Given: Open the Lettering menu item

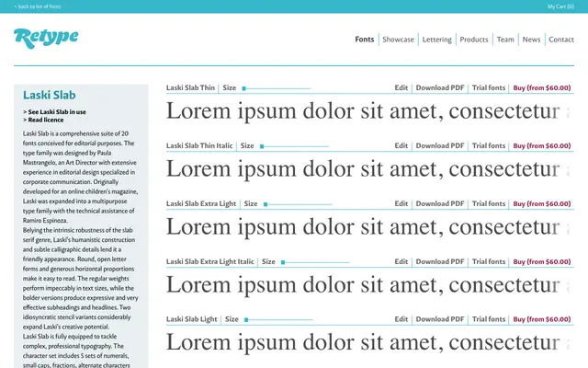Looking at the screenshot, I should 437,40.
